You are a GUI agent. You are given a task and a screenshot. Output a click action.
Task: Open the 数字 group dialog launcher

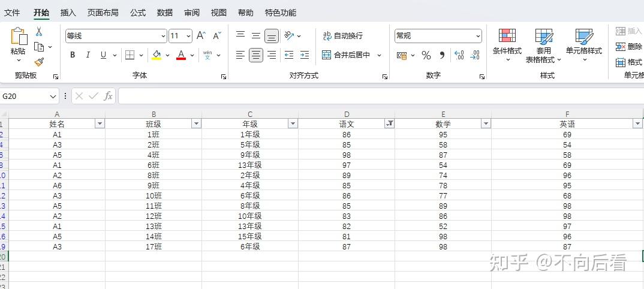[482, 76]
